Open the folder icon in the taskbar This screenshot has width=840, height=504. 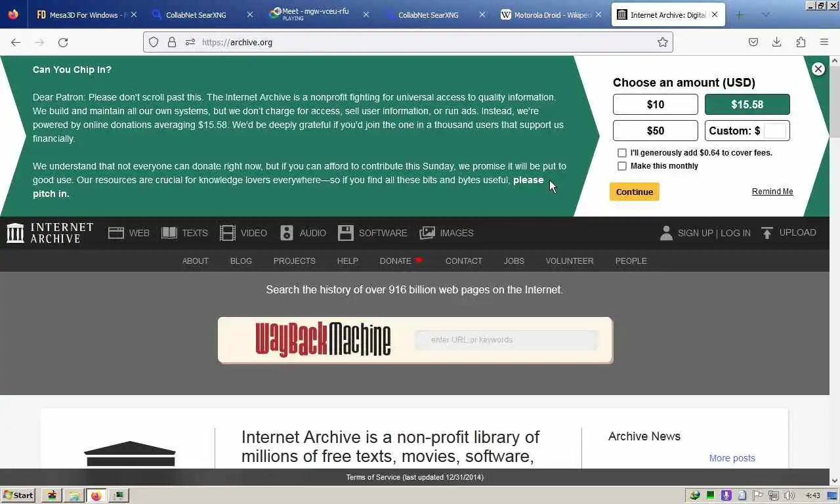pyautogui.click(x=74, y=495)
